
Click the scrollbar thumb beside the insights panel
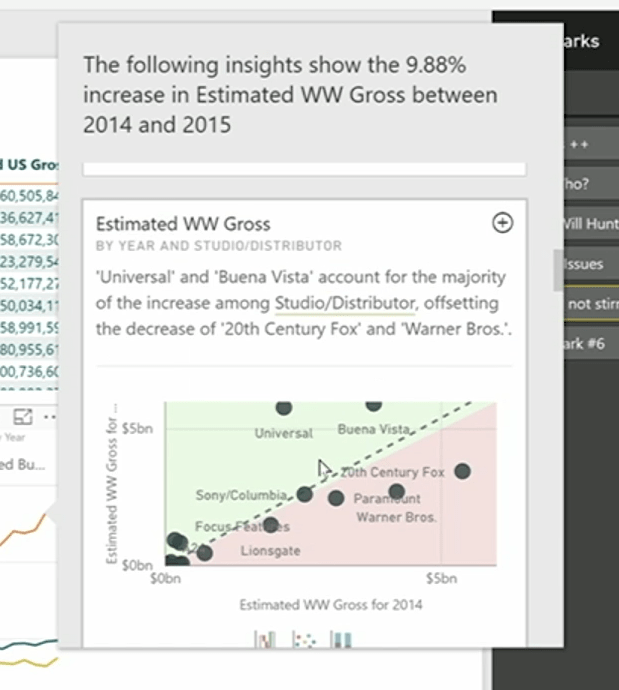pyautogui.click(x=558, y=270)
